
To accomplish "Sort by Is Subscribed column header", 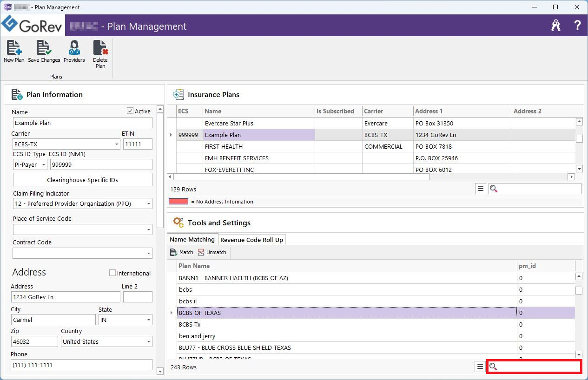I will coord(338,111).
